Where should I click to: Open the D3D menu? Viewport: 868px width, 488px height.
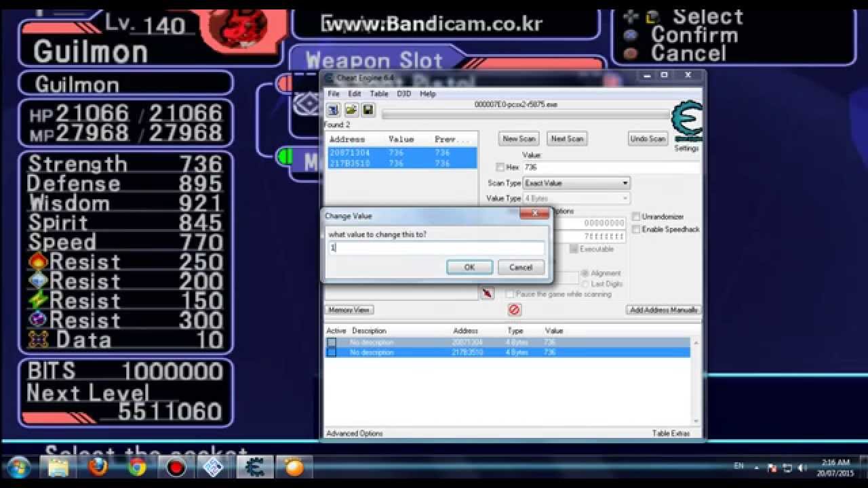404,94
